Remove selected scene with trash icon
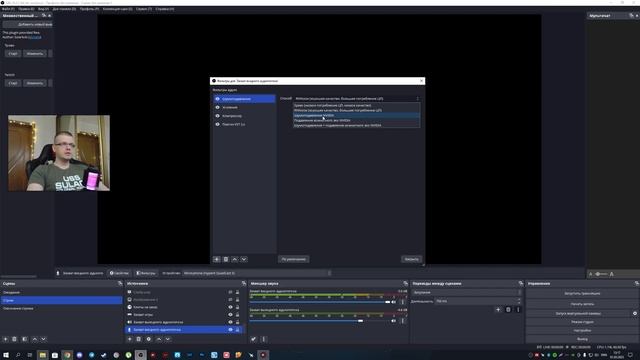Image resolution: width=640 pixels, height=360 pixels. point(14,339)
